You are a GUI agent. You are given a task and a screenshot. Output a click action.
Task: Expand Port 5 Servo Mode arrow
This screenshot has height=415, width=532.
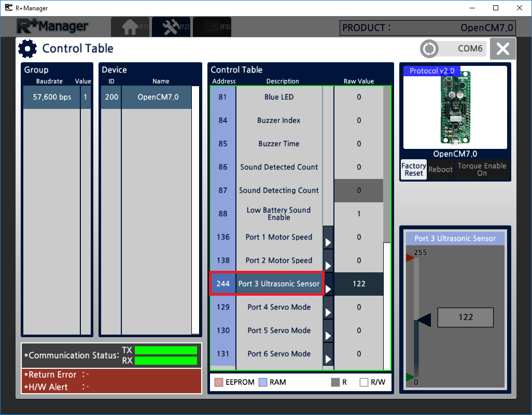pyautogui.click(x=328, y=331)
